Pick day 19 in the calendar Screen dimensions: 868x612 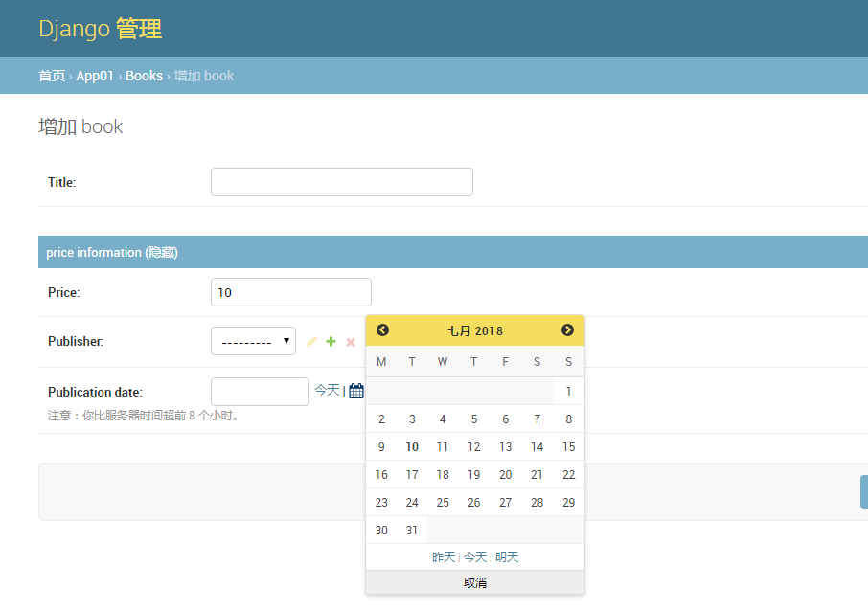474,474
